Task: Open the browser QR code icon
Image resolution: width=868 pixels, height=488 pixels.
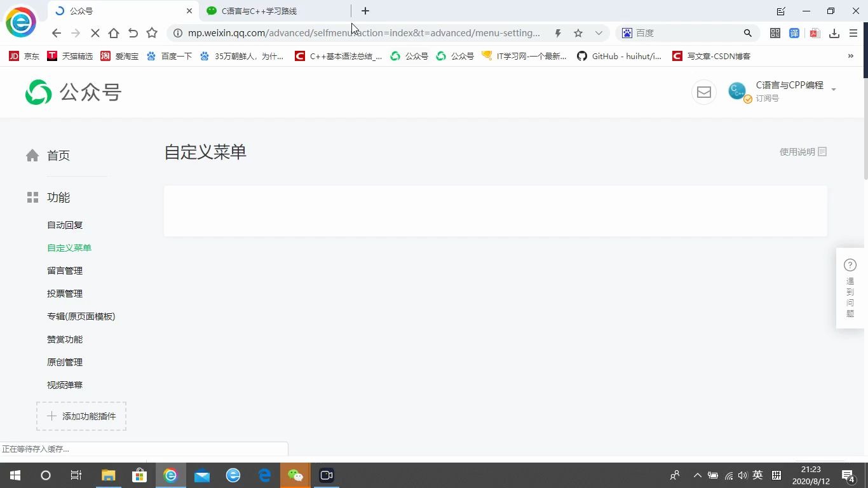Action: click(x=775, y=32)
